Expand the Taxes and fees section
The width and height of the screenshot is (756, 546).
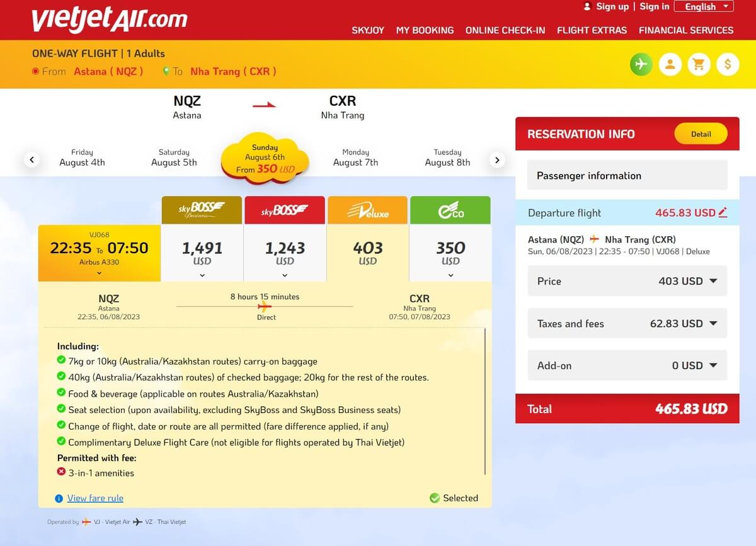[x=627, y=323]
